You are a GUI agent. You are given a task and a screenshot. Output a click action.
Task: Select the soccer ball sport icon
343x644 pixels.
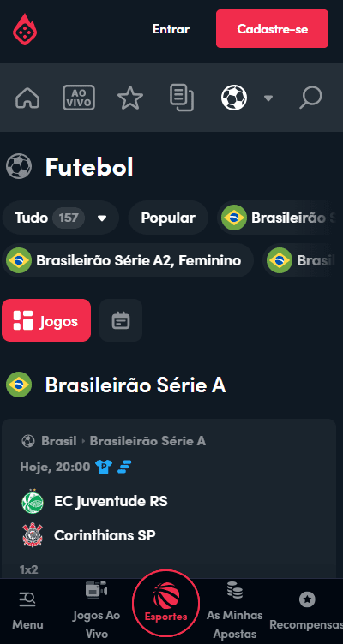pyautogui.click(x=234, y=98)
